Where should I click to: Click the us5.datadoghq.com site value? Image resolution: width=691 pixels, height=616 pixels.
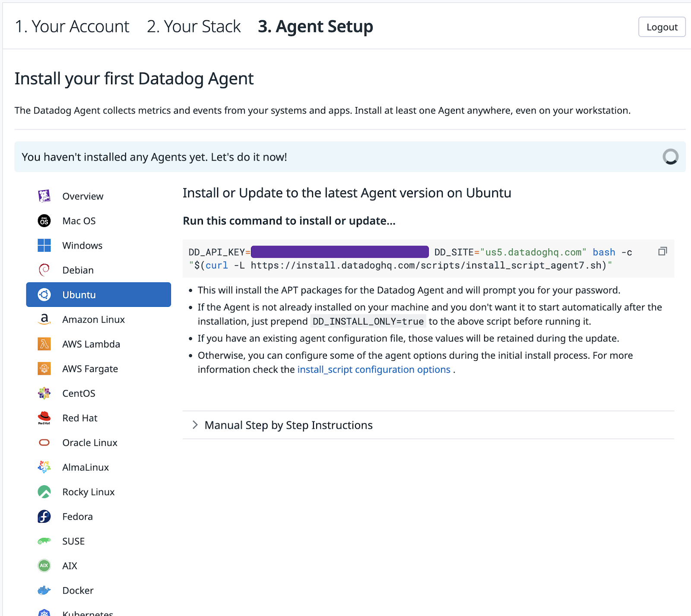[533, 252]
